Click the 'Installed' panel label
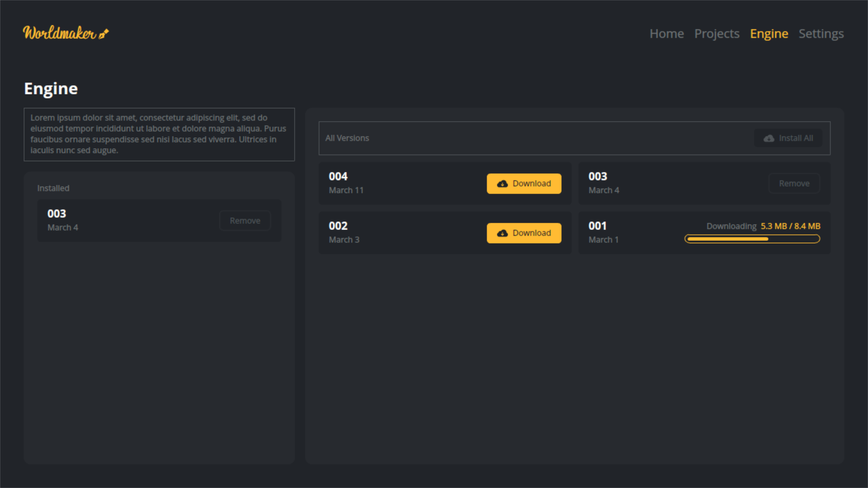This screenshot has width=868, height=488. [x=53, y=188]
